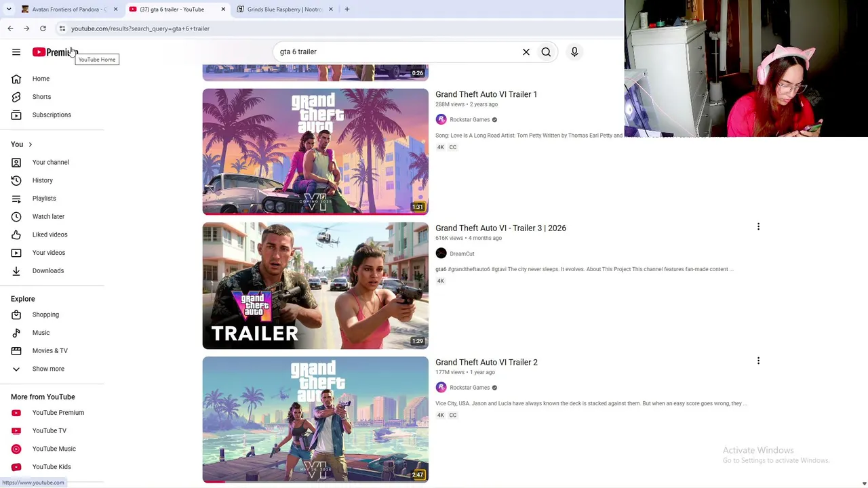Click the "177M views • 1 year ago" text
Viewport: 868px width, 488px height.
tap(465, 372)
